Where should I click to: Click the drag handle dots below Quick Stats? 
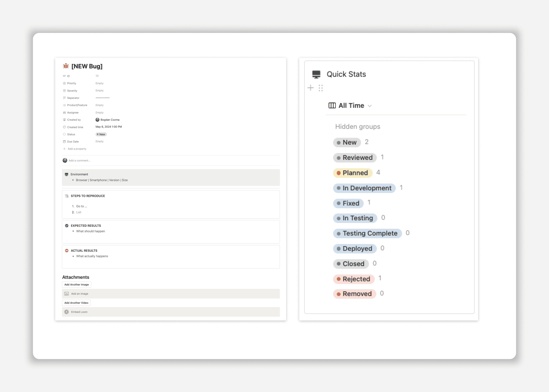(321, 88)
